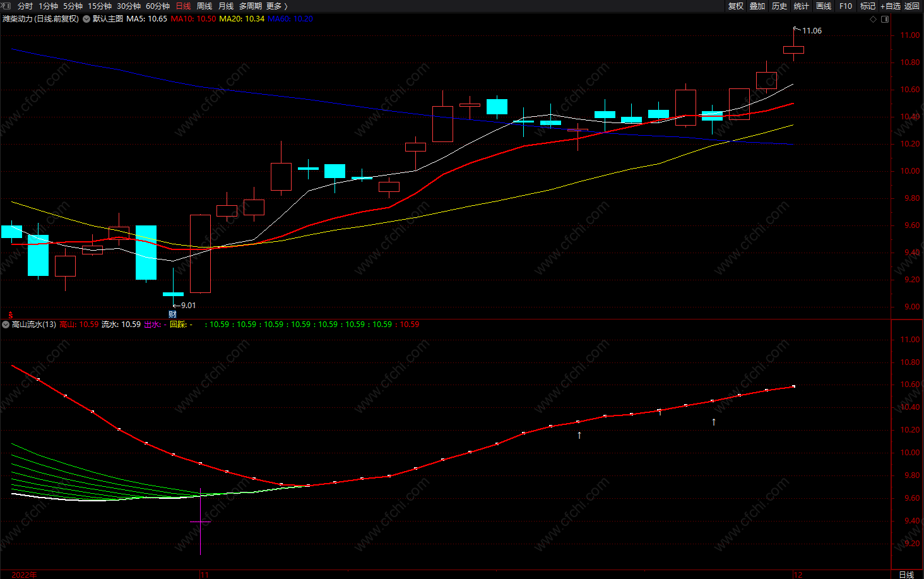This screenshot has width=924, height=579.
Task: Click the 11 month marker on time axis
Action: coord(204,575)
